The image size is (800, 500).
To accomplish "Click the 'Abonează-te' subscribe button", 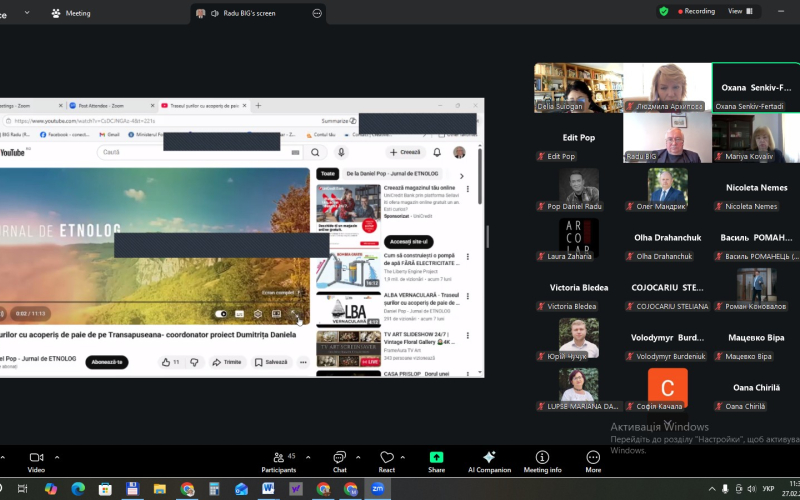I will pos(106,362).
